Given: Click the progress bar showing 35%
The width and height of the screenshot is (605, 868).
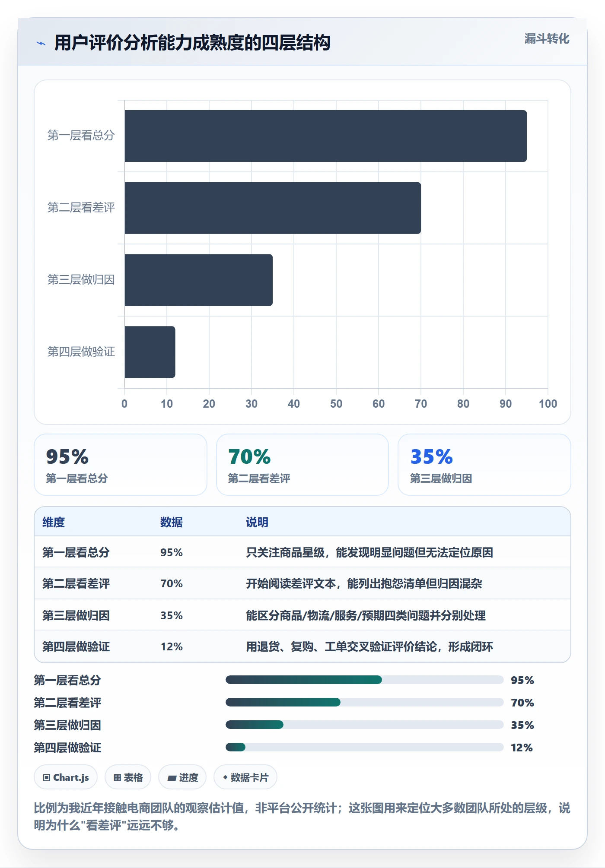Looking at the screenshot, I should point(364,725).
